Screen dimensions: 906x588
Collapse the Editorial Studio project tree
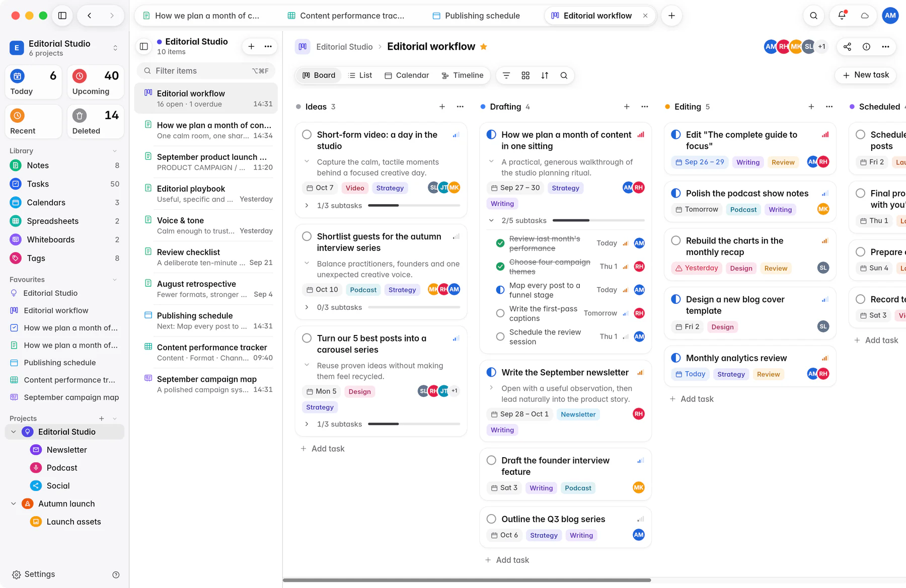tap(14, 432)
